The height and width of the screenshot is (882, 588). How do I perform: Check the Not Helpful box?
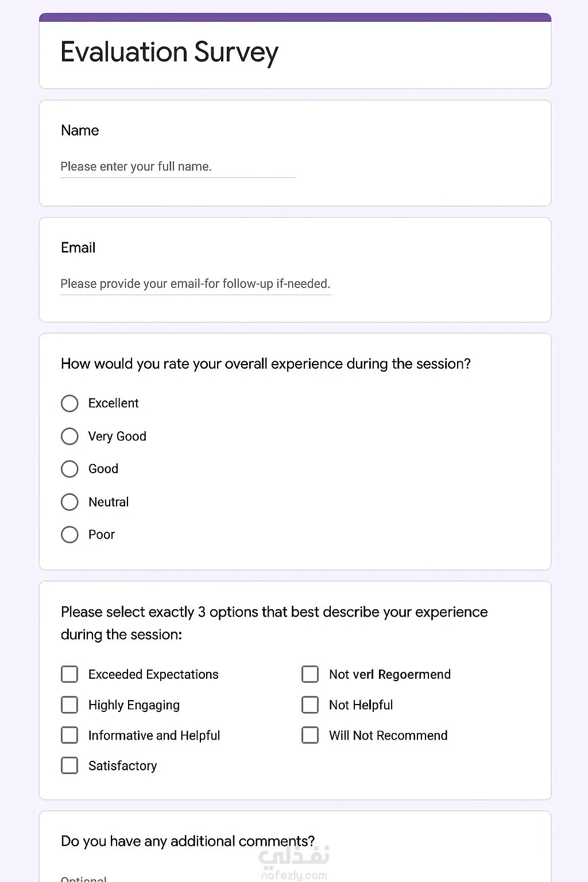click(x=310, y=705)
